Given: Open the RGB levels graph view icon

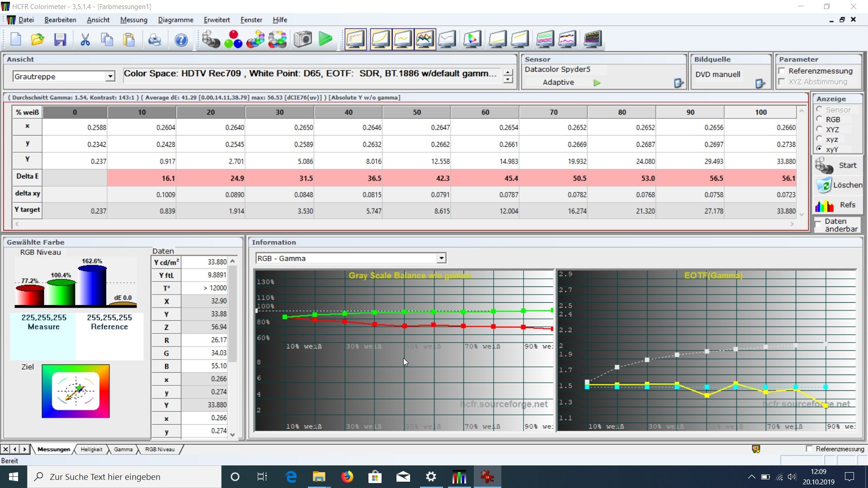Looking at the screenshot, I should coord(425,39).
